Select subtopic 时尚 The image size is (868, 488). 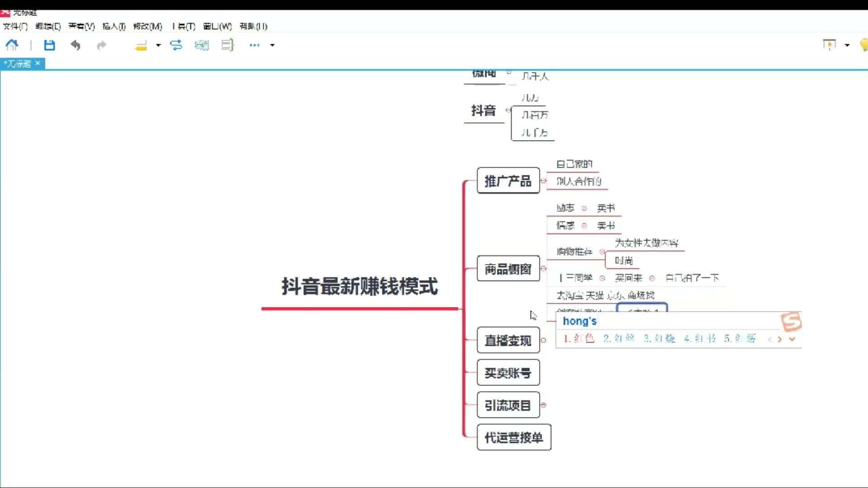point(624,261)
